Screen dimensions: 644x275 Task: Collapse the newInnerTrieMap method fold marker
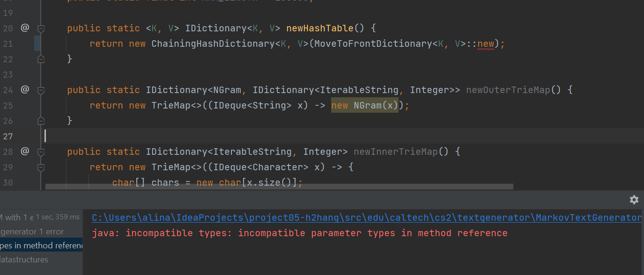[41, 152]
